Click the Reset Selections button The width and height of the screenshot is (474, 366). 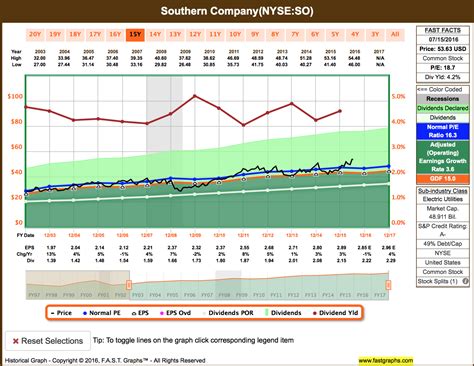coord(48,341)
